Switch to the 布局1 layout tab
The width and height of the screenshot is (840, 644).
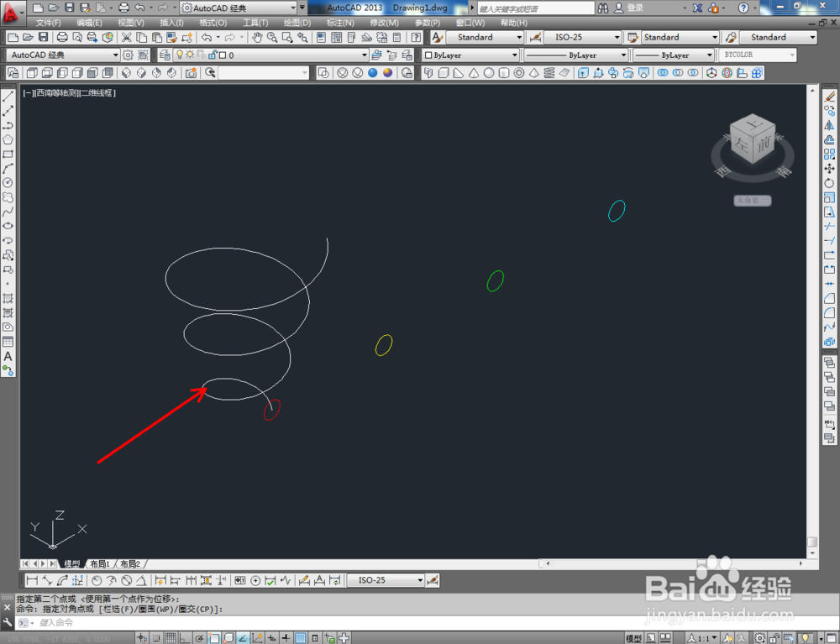click(100, 563)
